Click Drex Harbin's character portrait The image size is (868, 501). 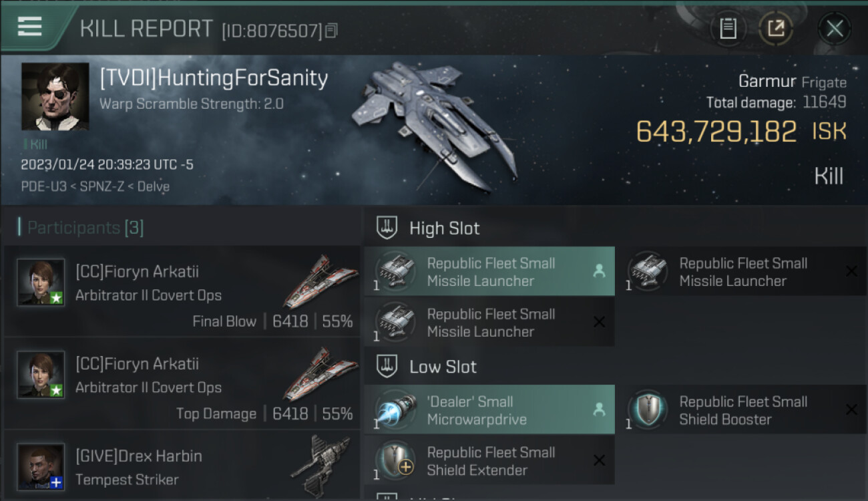click(41, 466)
